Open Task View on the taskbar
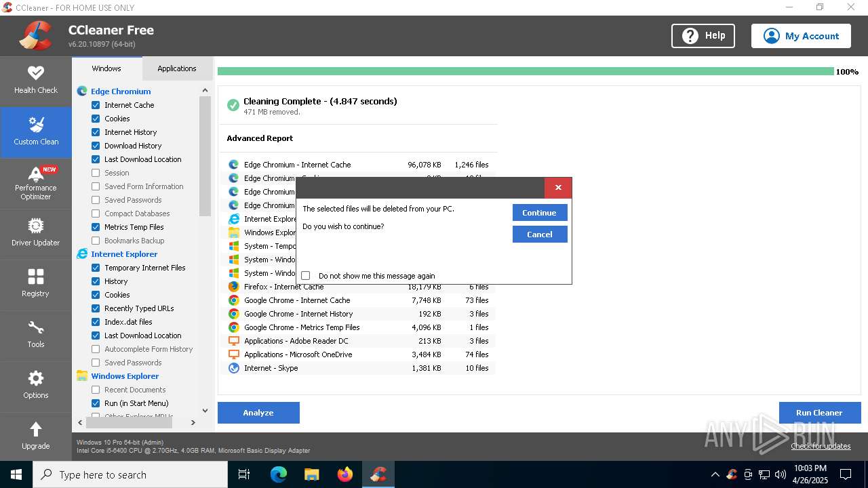868x488 pixels. [x=244, y=474]
